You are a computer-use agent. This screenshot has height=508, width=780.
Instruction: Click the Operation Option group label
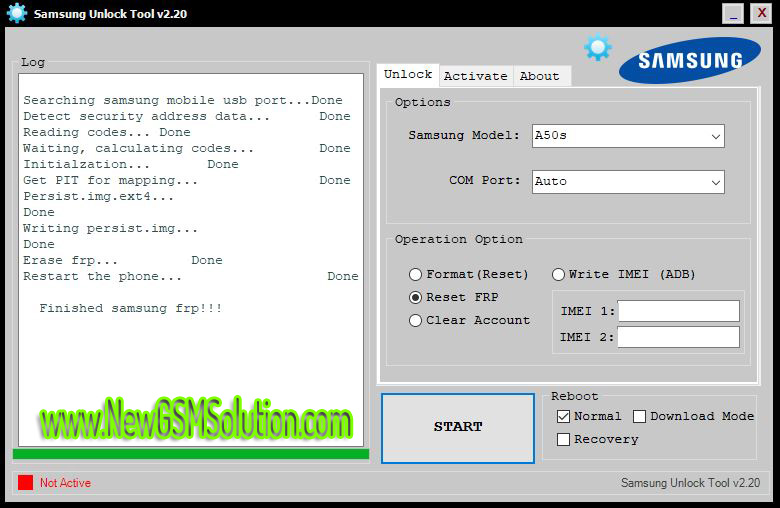pos(459,239)
